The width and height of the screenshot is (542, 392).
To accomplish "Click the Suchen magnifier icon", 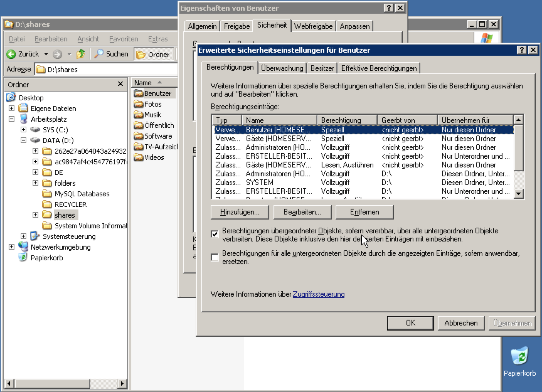I will click(x=99, y=54).
